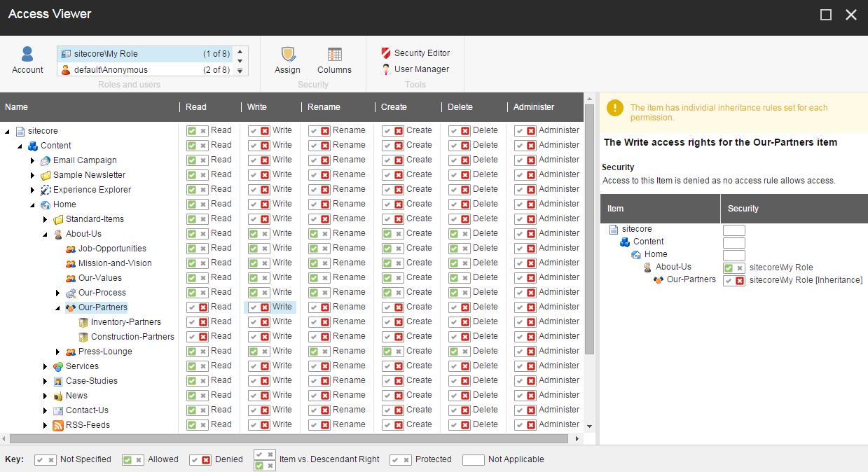Click the Account icon in the ribbon
Image resolution: width=868 pixels, height=472 pixels.
pos(27,55)
